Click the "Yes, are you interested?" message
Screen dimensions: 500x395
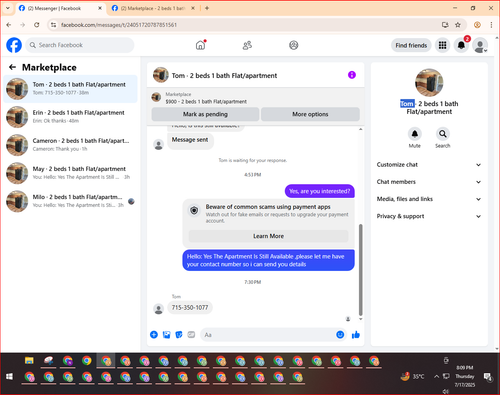click(x=319, y=191)
